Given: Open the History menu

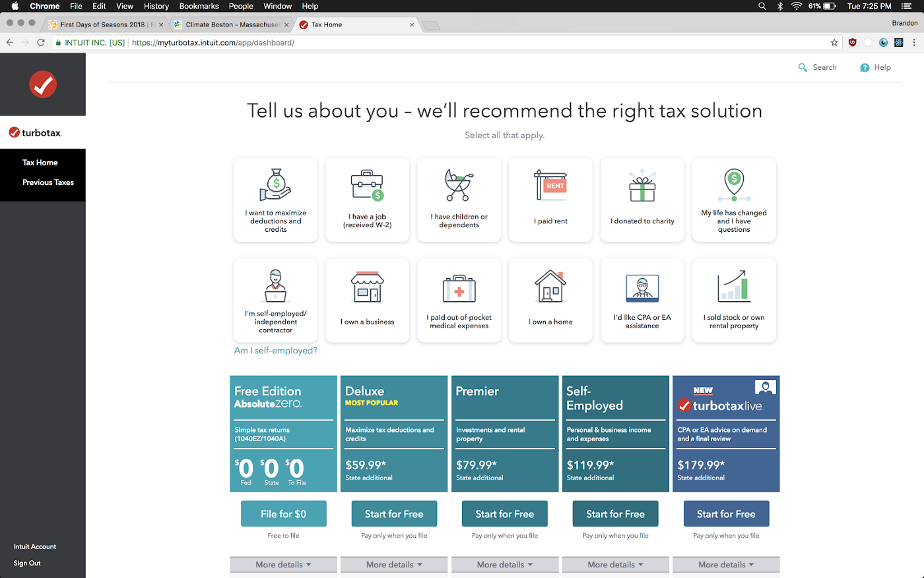Looking at the screenshot, I should click(x=156, y=6).
